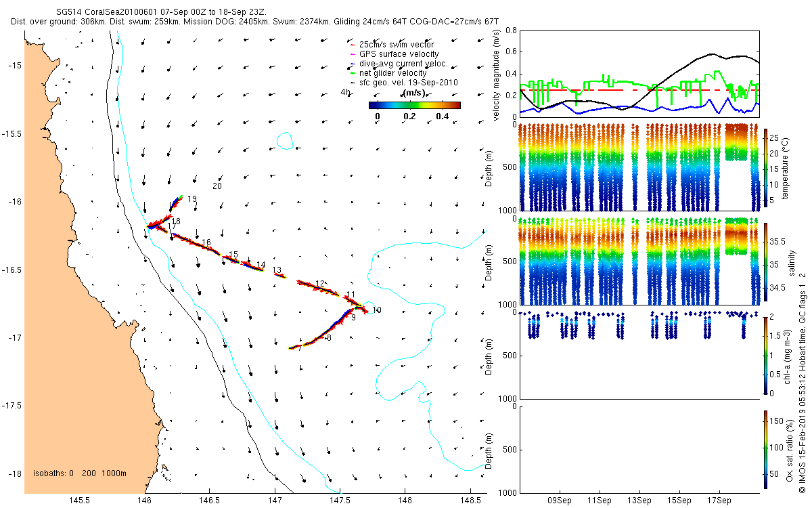Select the '25cm/s swim vector' legend entry
The image size is (812, 508).
point(396,45)
